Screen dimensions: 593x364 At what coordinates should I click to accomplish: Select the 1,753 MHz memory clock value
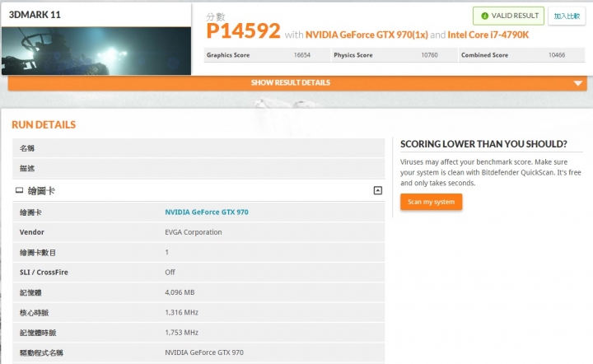181,332
